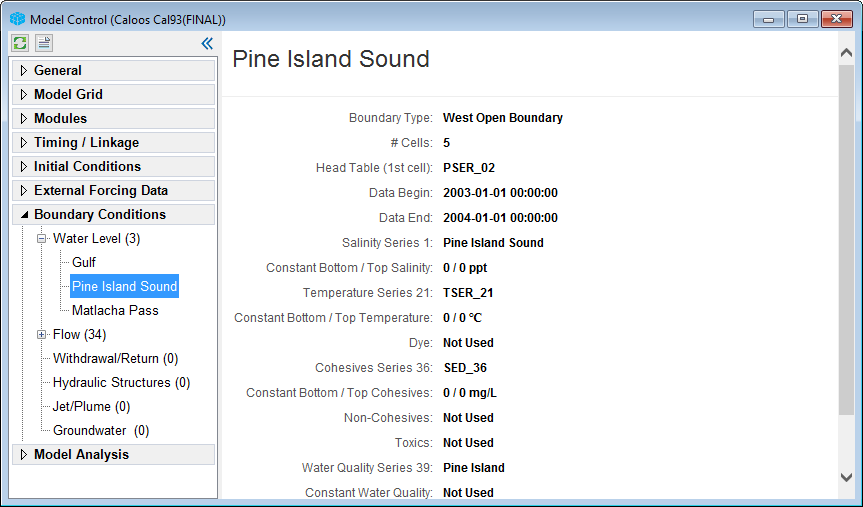
Task: Click the document report icon
Action: (x=44, y=43)
